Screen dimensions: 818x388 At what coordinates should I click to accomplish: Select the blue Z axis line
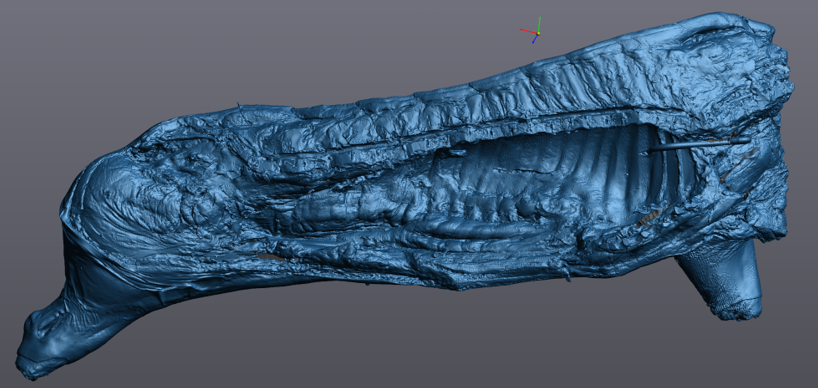[535, 39]
